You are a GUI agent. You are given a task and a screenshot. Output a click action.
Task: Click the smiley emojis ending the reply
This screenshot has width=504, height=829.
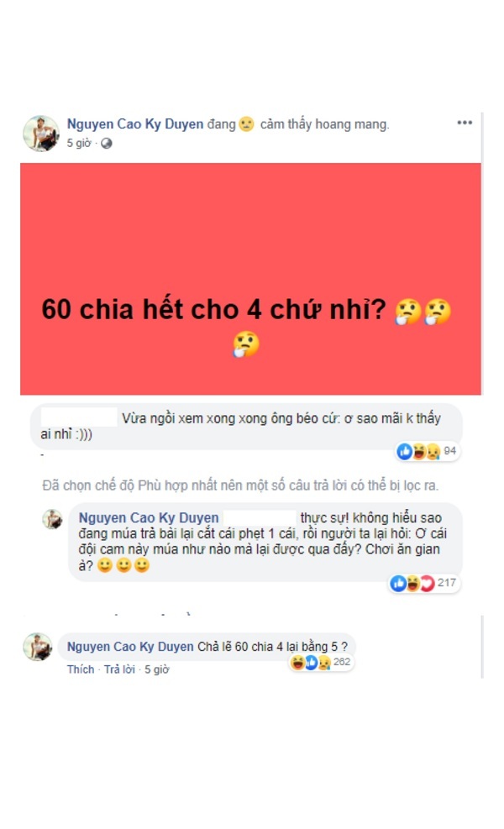pos(123,566)
